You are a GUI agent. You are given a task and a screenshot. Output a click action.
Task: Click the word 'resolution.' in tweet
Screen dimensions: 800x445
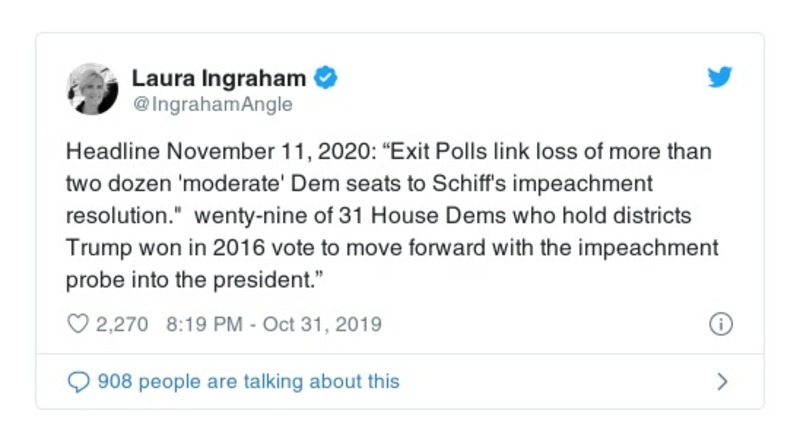(x=120, y=217)
